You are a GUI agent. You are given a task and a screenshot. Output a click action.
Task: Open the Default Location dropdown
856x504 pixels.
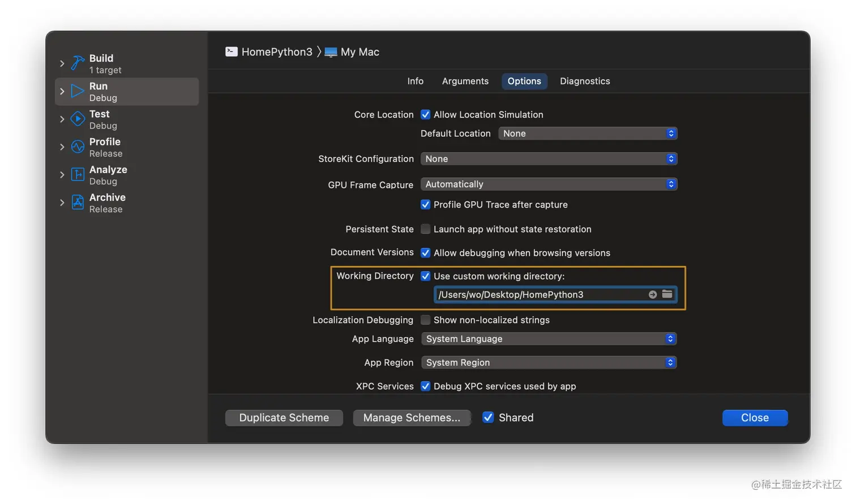pyautogui.click(x=588, y=133)
